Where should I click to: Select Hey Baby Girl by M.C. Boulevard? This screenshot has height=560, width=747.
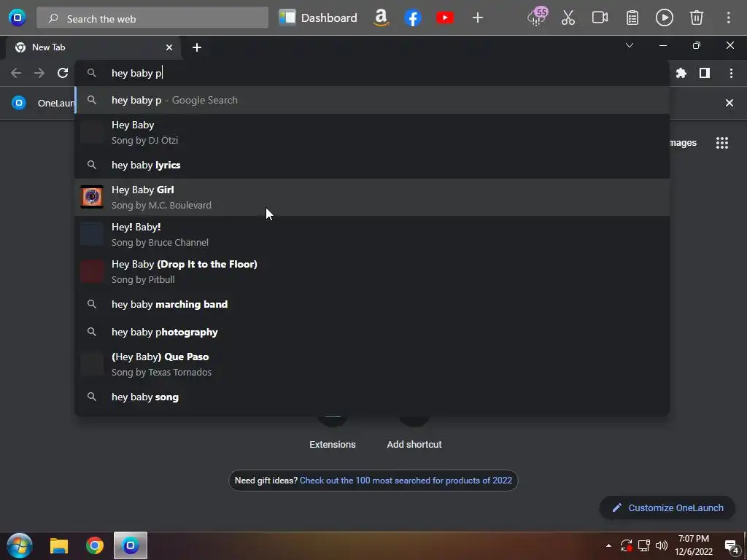coord(371,197)
